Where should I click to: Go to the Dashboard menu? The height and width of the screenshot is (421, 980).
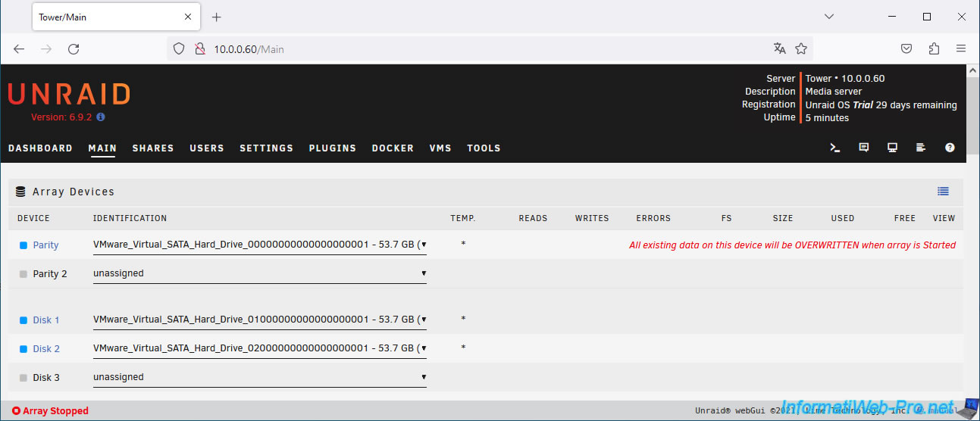click(x=40, y=148)
